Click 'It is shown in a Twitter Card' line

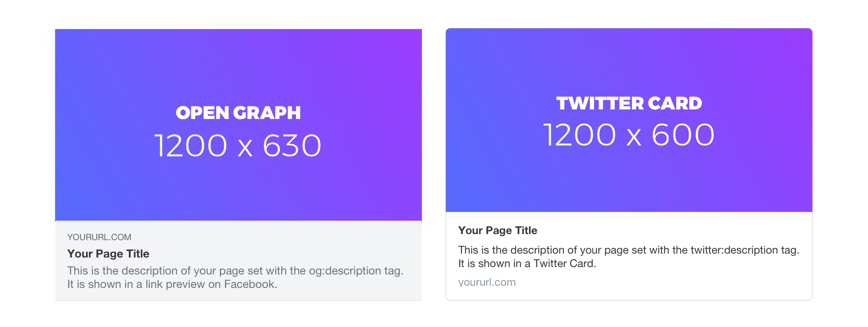click(527, 264)
